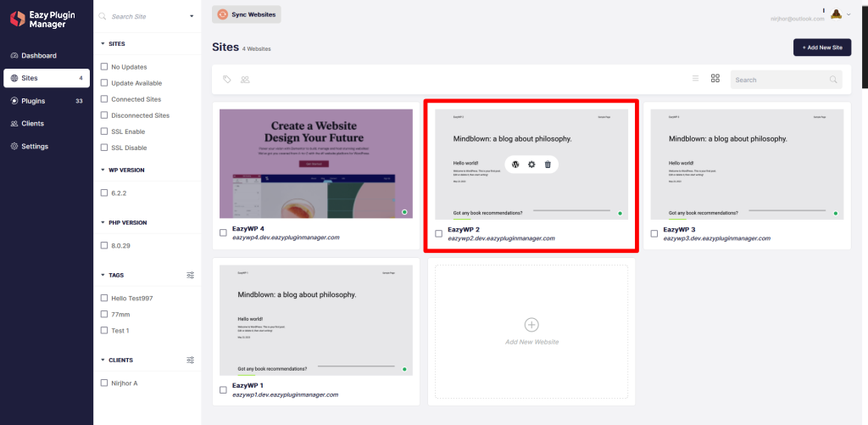The height and width of the screenshot is (425, 868).
Task: Check the Test 1 tag filter
Action: point(104,330)
